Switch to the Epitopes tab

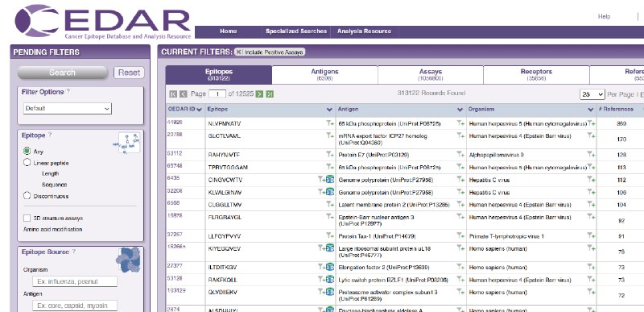pos(219,74)
